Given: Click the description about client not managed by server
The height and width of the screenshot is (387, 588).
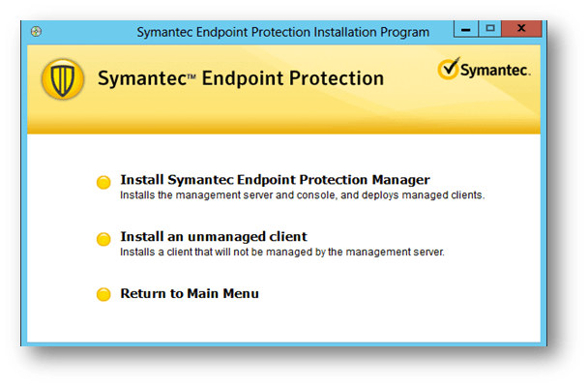Looking at the screenshot, I should 280,252.
